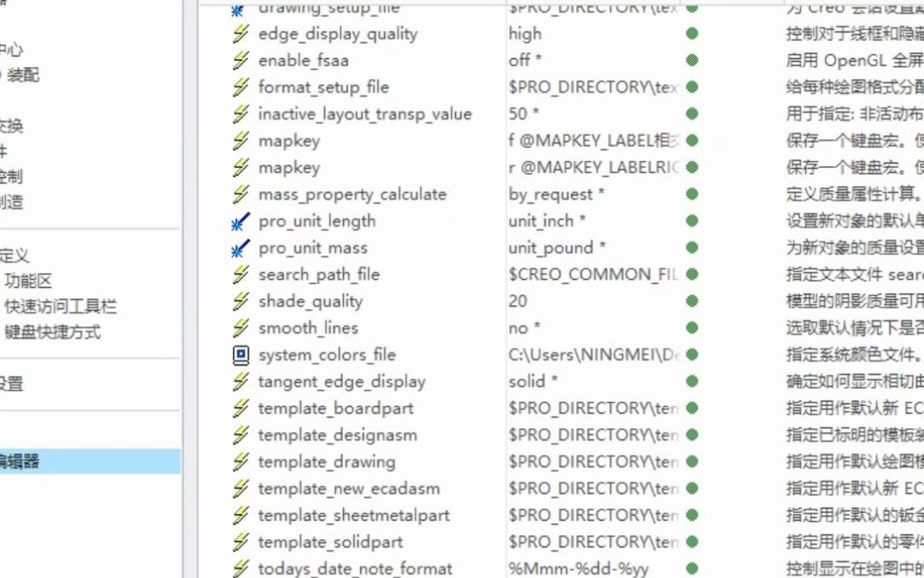The width and height of the screenshot is (924, 578).
Task: Click the wand icon beside pro_unit_mass
Action: tap(241, 248)
